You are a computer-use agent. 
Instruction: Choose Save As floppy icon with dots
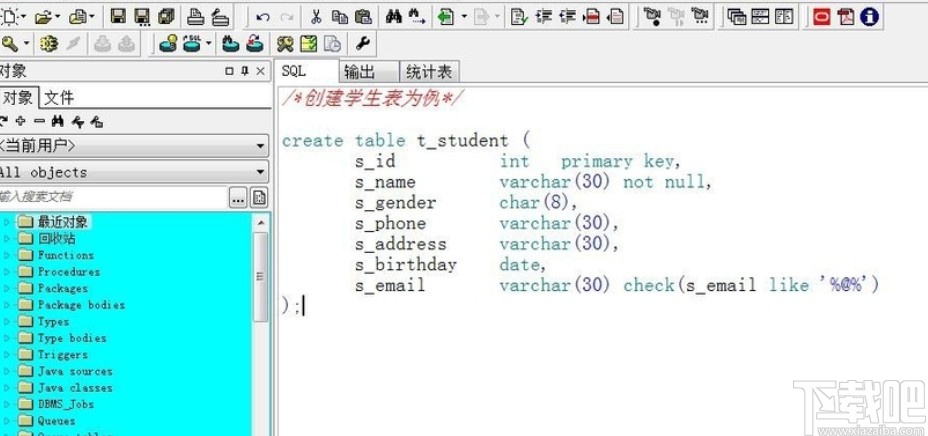142,17
